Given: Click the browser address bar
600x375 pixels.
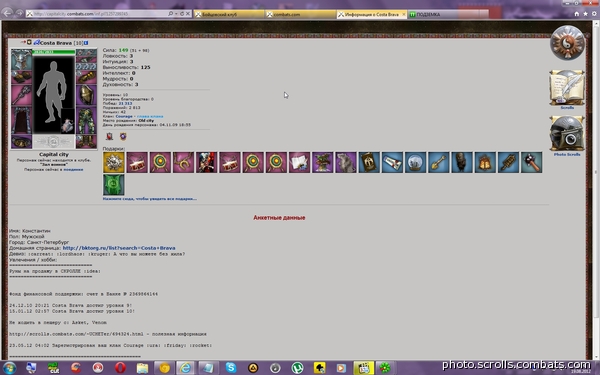Looking at the screenshot, I should click(x=99, y=14).
